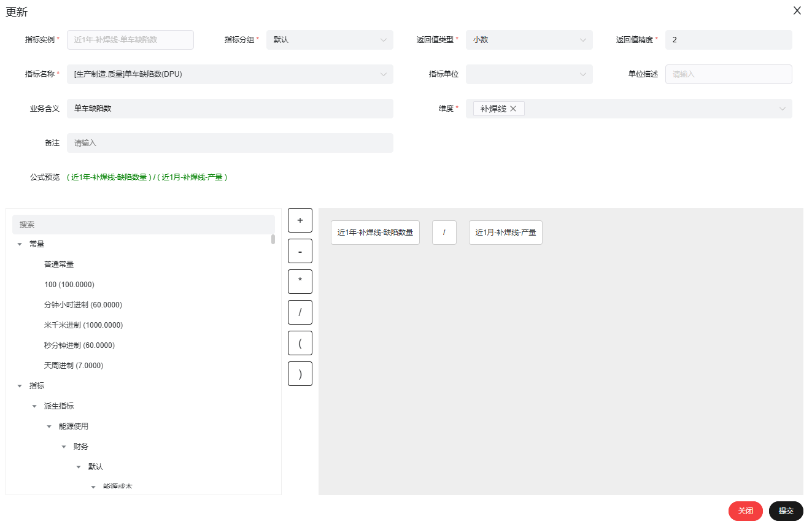Click the 搜索 search field

click(143, 225)
